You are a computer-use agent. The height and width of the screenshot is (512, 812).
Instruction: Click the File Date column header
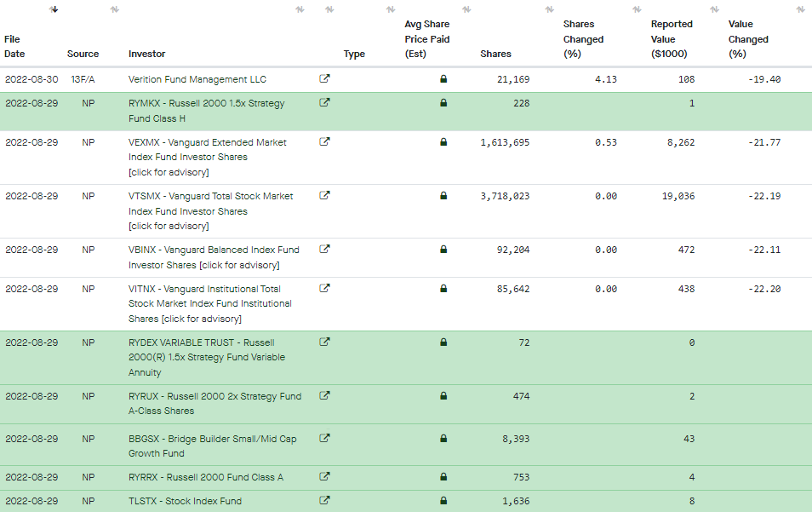tap(14, 47)
